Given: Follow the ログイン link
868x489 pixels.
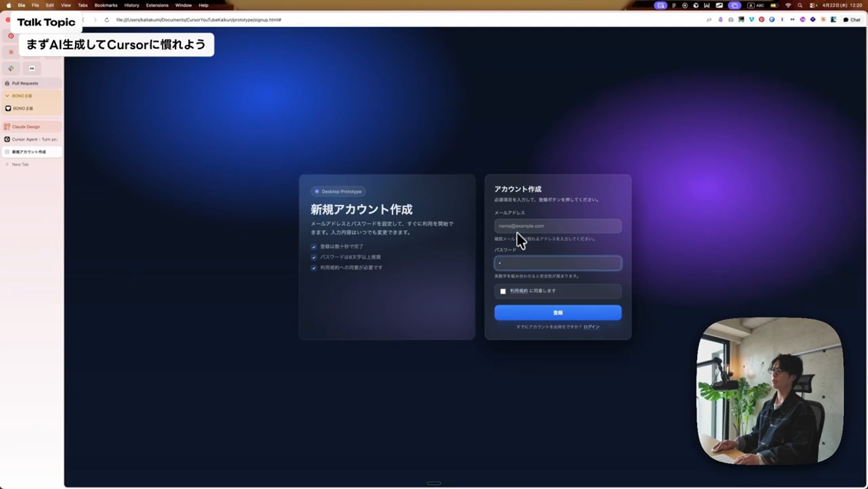Looking at the screenshot, I should (591, 327).
